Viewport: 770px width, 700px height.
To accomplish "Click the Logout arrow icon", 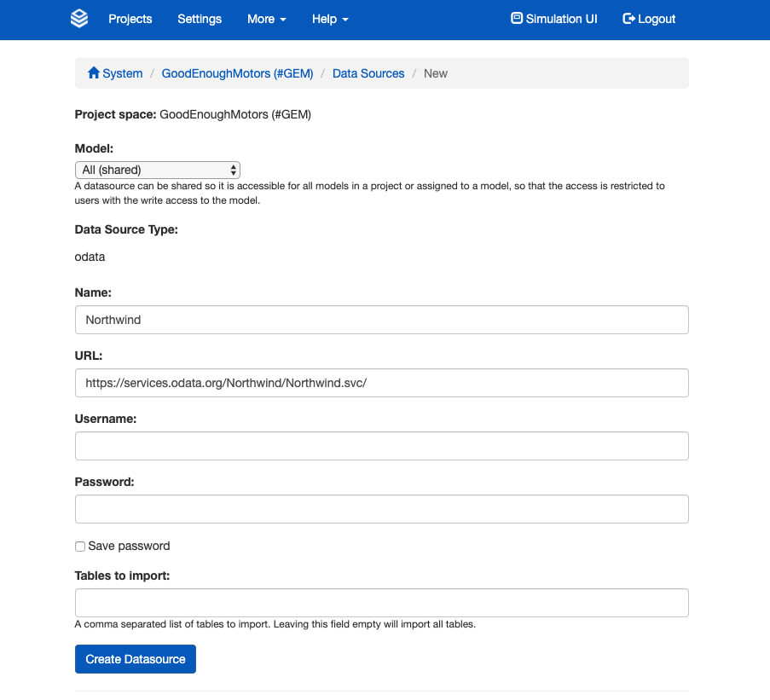I will [x=629, y=19].
